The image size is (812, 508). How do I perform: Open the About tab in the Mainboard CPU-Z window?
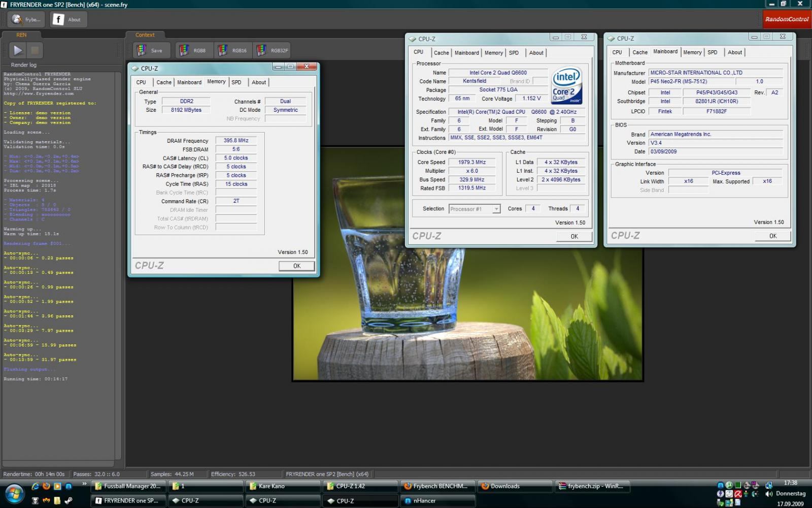pyautogui.click(x=735, y=52)
